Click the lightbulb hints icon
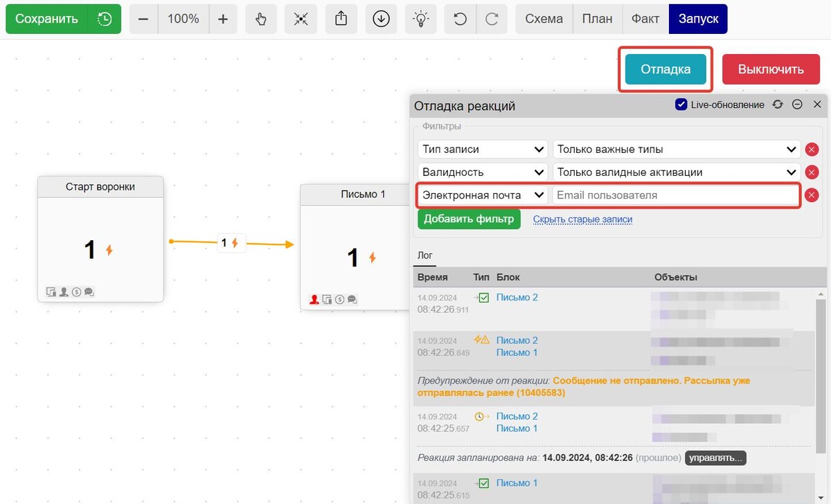The height and width of the screenshot is (504, 831). pyautogui.click(x=420, y=19)
